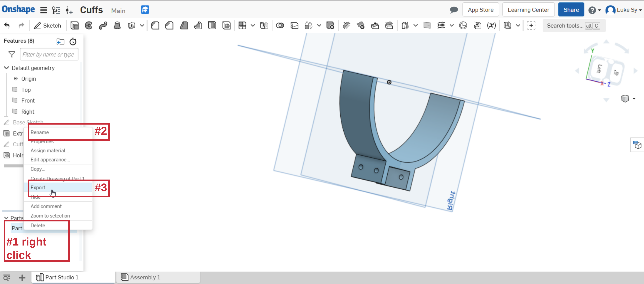The image size is (644, 284).
Task: Select the Shell tool
Action: point(212,26)
